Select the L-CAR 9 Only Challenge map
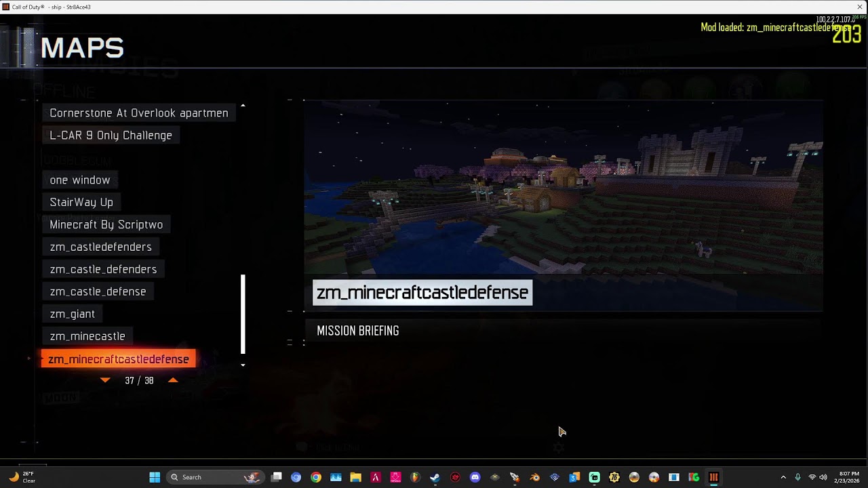This screenshot has height=488, width=868. [x=111, y=135]
